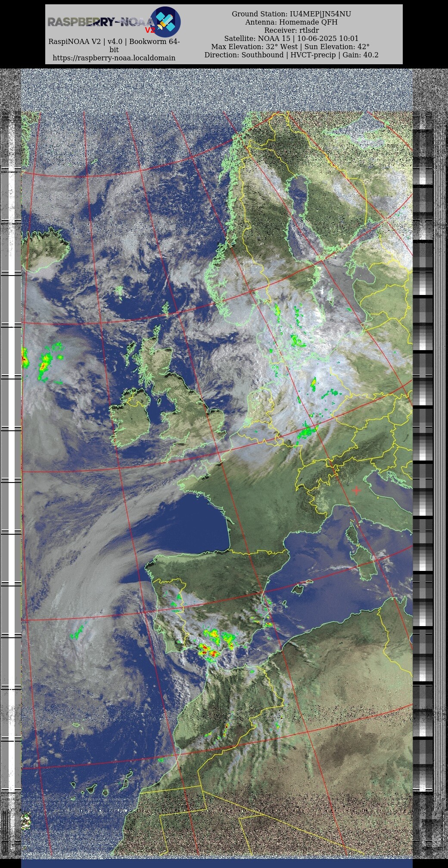Open the https://raspberry-noaa.localdomain URL text
This screenshot has height=868, width=448.
tap(114, 58)
